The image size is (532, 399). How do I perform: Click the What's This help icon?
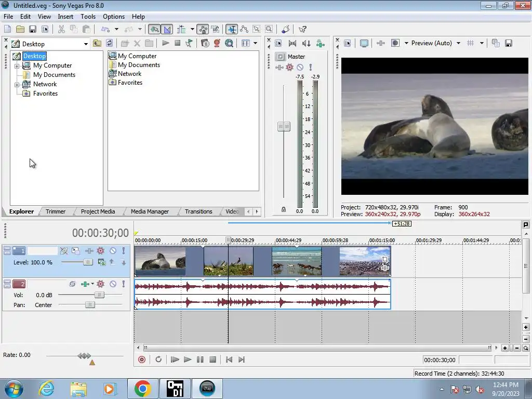(x=302, y=30)
